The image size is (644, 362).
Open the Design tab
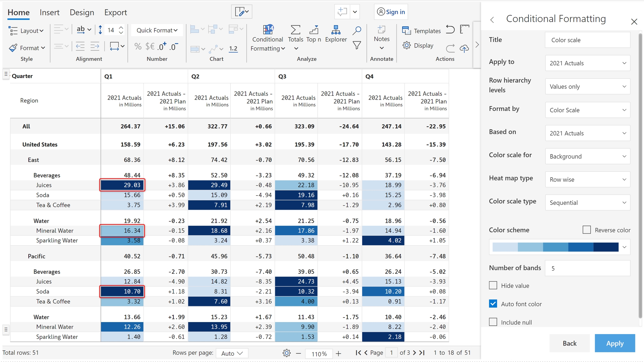(x=82, y=12)
